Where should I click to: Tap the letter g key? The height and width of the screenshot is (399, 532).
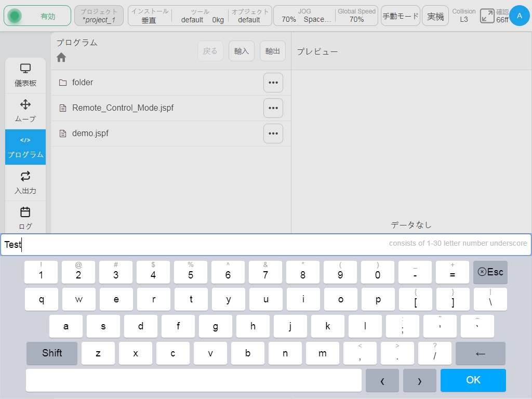pyautogui.click(x=216, y=326)
